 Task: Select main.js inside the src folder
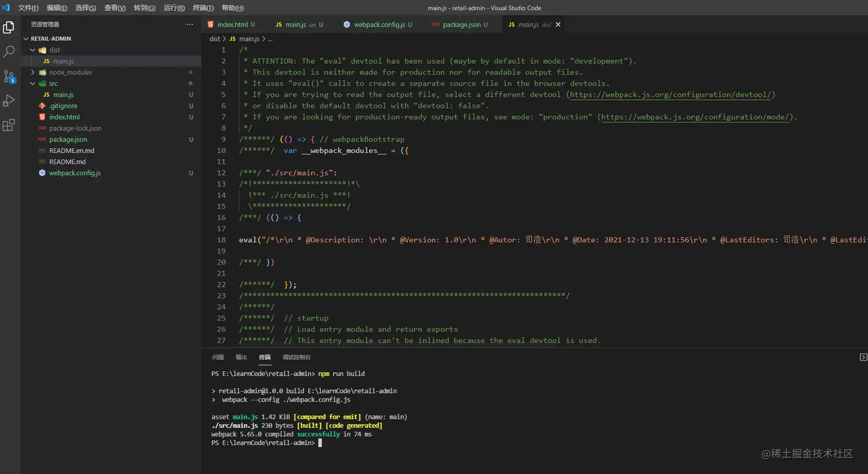coord(111,95)
